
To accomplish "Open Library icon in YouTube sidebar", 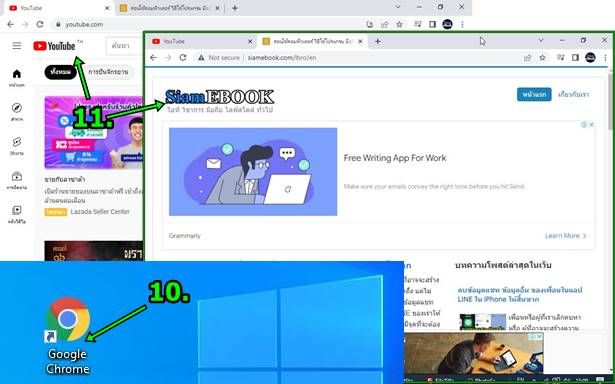I will [x=17, y=210].
